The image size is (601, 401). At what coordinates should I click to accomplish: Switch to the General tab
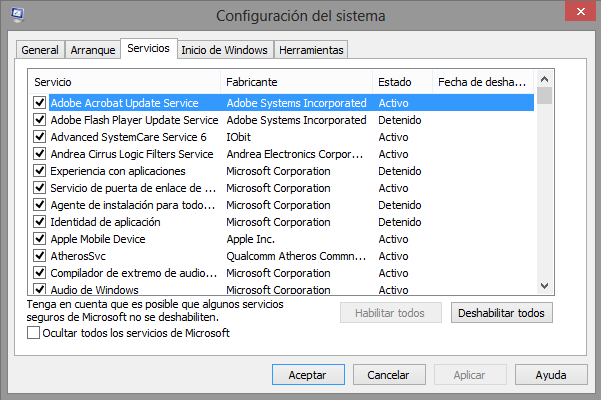pos(40,50)
